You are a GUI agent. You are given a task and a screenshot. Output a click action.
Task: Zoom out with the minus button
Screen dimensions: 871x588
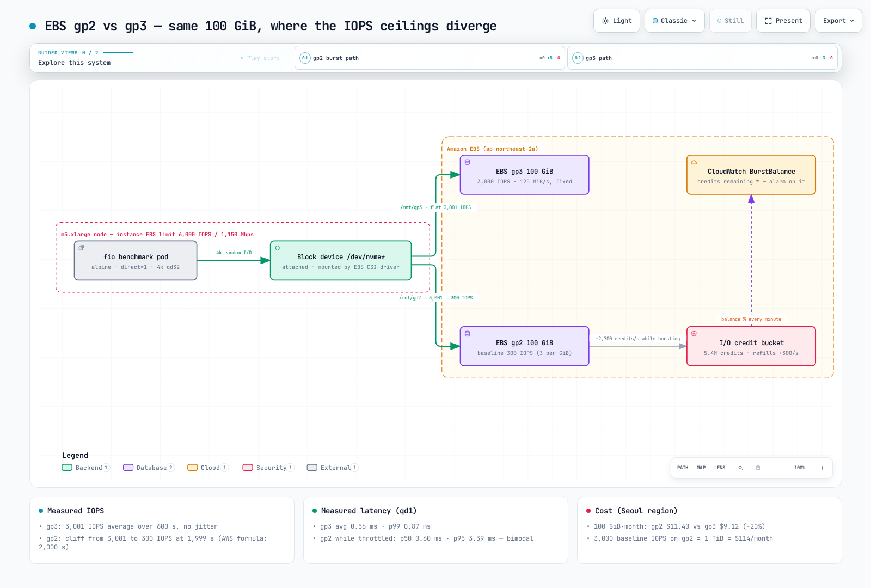coord(777,468)
